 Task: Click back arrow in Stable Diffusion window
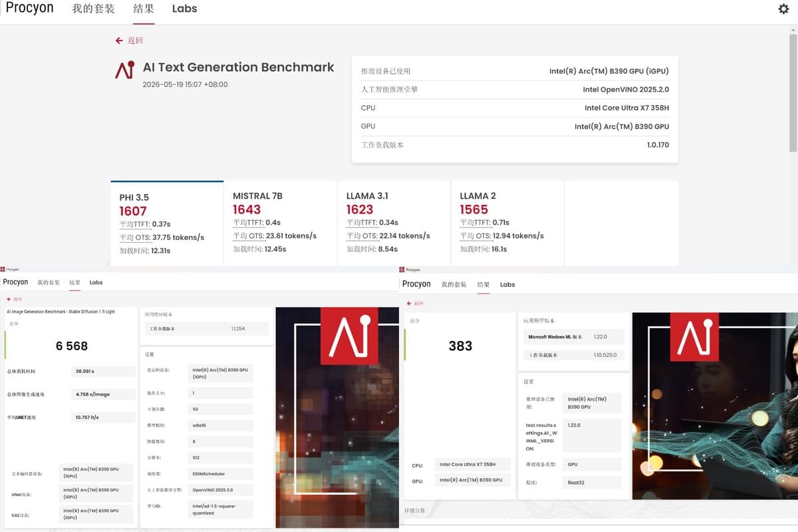click(9, 299)
